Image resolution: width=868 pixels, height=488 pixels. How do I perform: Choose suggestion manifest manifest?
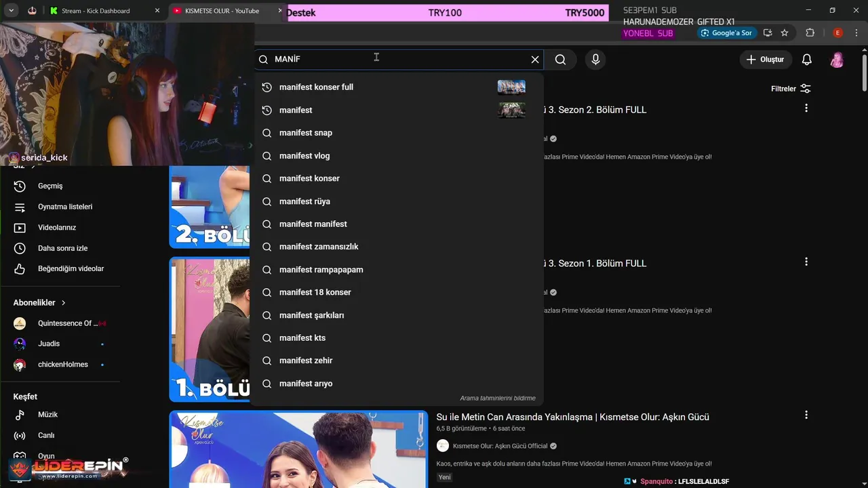[x=397, y=224]
